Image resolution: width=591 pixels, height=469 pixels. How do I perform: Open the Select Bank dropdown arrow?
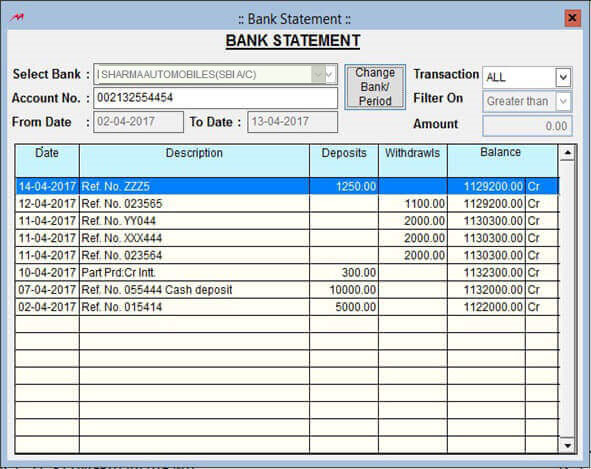[329, 74]
